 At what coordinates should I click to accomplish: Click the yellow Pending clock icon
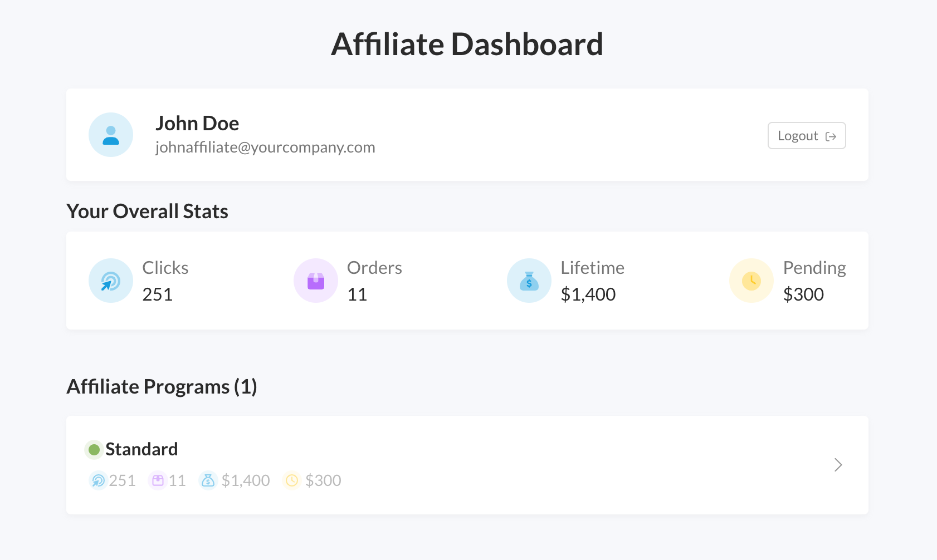(751, 281)
